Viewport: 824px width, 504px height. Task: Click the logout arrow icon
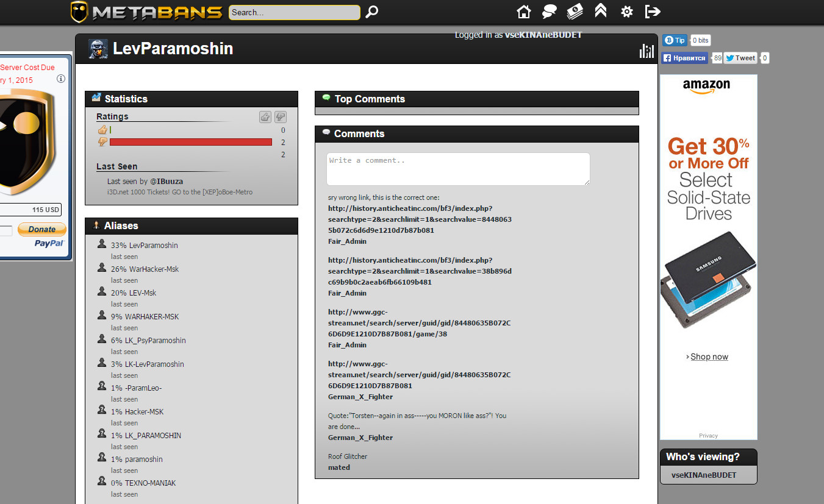[653, 12]
